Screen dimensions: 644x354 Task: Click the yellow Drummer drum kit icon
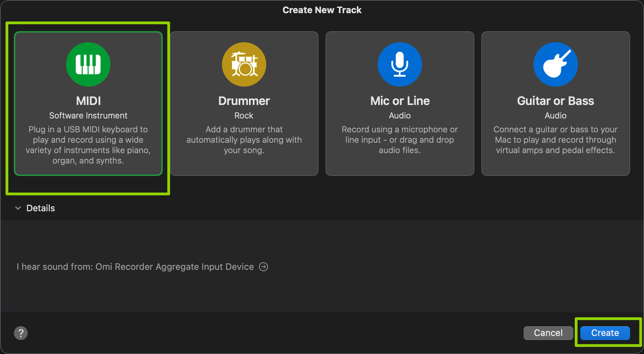click(x=244, y=64)
